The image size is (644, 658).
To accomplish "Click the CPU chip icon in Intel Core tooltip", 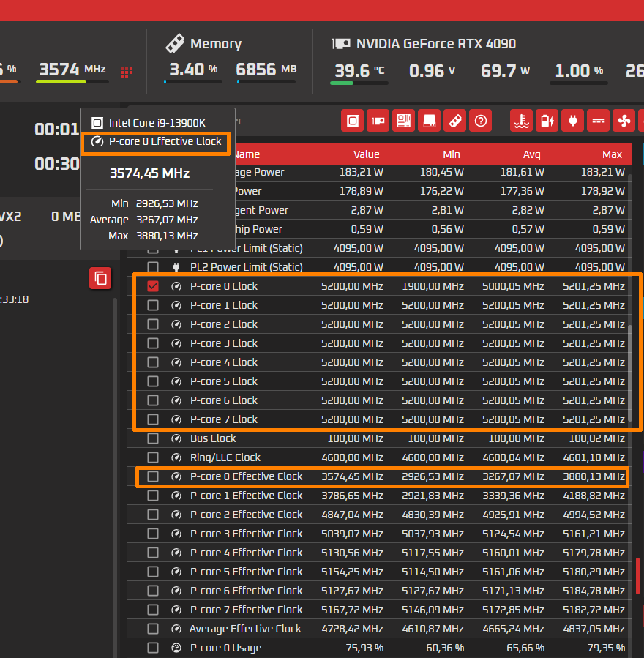I will pyautogui.click(x=97, y=123).
